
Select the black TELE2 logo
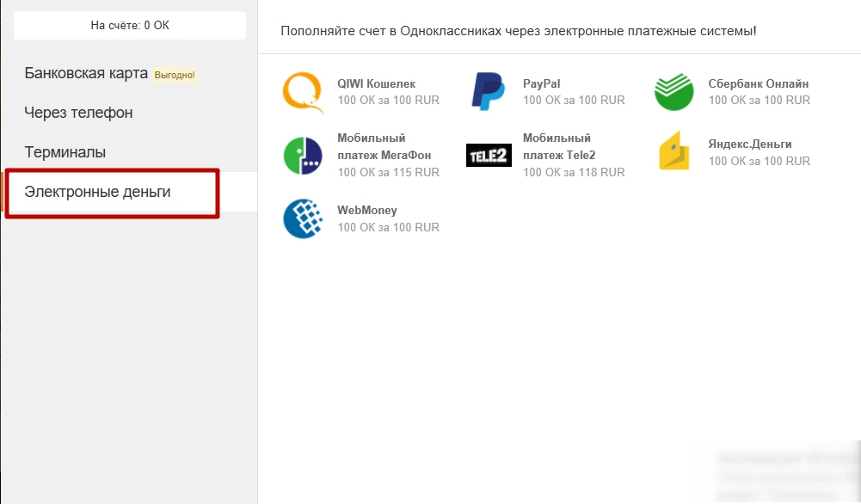[x=489, y=155]
